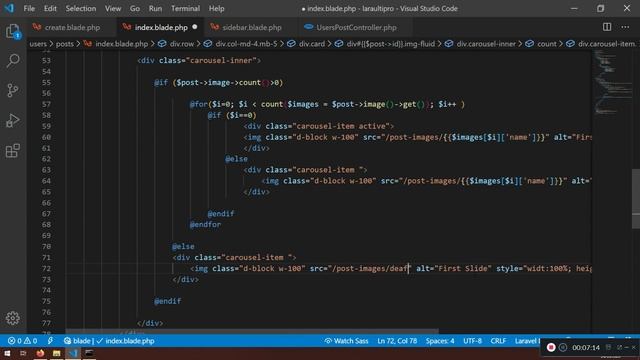This screenshot has height=360, width=640.
Task: Click index.blade.php breadcrumb
Action: click(121, 44)
